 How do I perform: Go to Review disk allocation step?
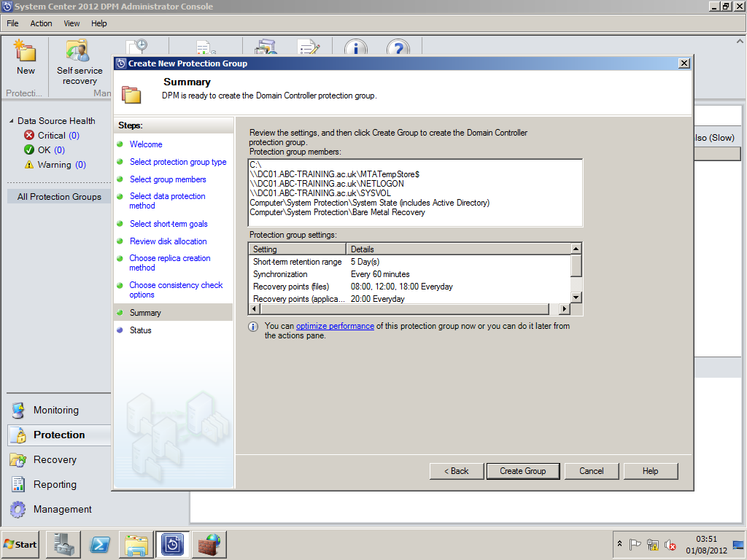[169, 241]
